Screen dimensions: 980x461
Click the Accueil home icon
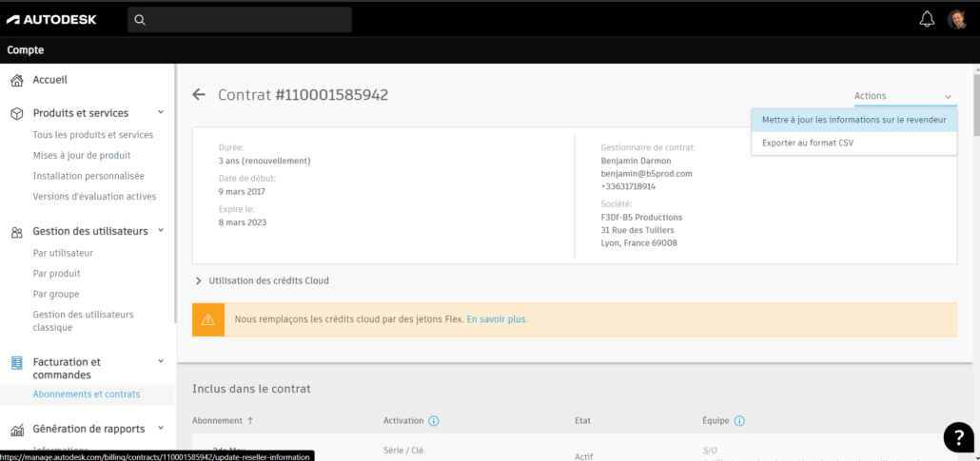point(17,80)
